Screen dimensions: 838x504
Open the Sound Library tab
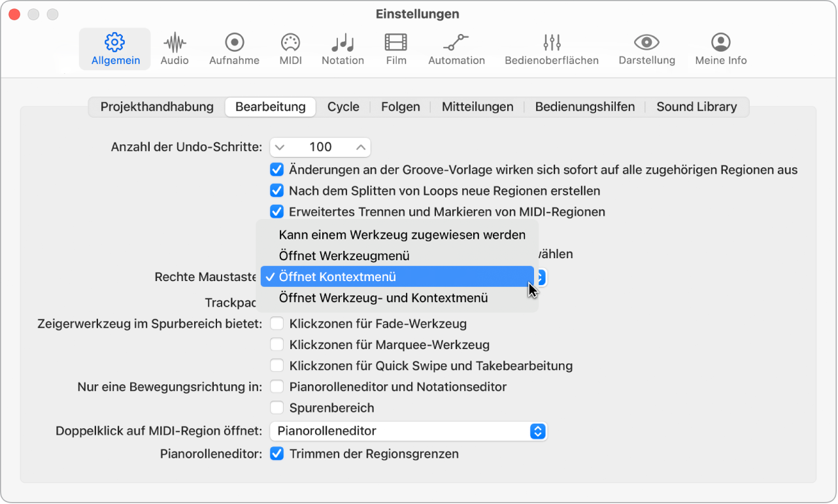click(x=697, y=107)
